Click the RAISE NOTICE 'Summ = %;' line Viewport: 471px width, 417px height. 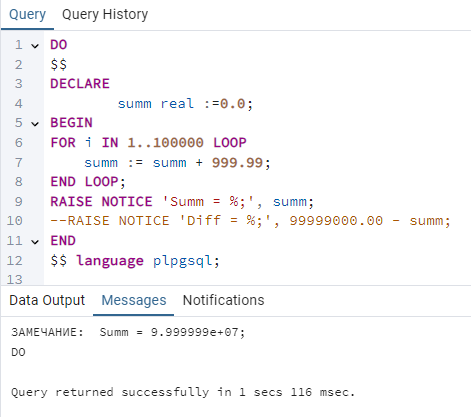coord(182,202)
